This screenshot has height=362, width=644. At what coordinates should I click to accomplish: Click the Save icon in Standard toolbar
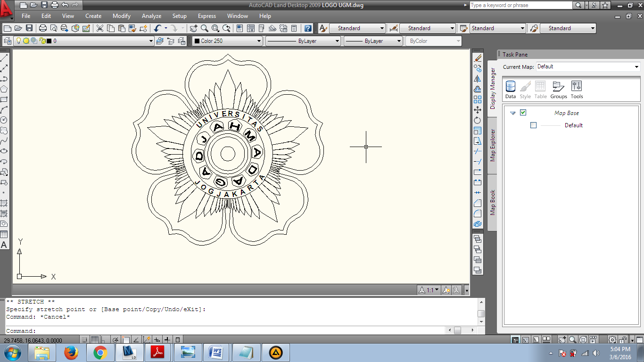click(x=29, y=28)
